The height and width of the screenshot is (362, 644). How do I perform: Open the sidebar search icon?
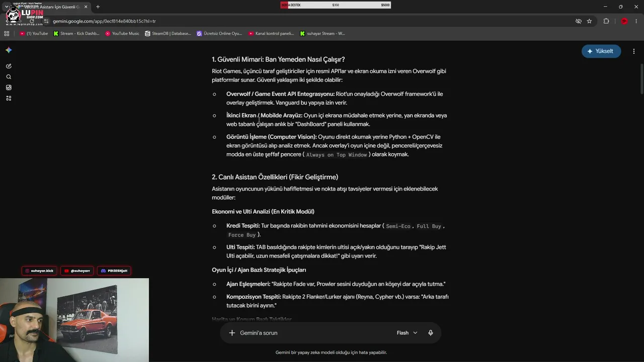coord(9,77)
